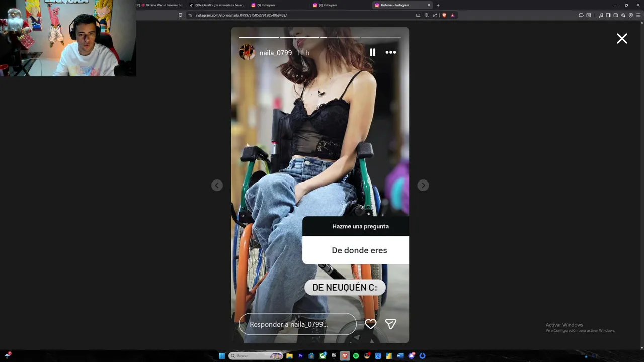The height and width of the screenshot is (362, 644).
Task: Open the story options three-dot menu
Action: [391, 52]
